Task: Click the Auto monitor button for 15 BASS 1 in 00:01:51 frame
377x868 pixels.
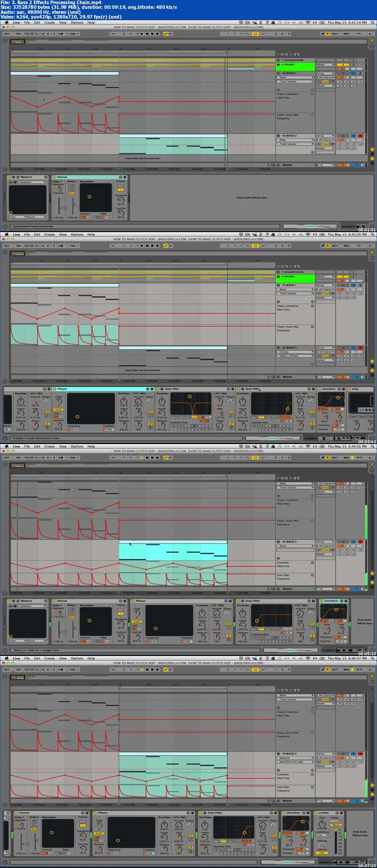Action: click(x=326, y=81)
